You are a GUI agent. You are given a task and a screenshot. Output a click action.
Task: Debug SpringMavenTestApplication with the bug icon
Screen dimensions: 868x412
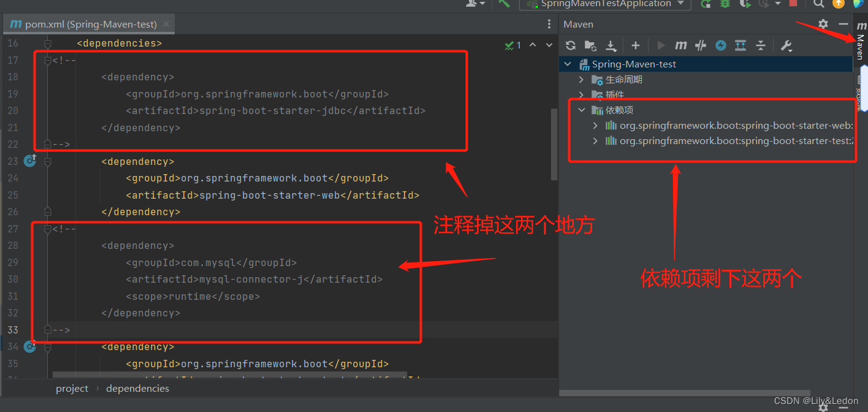click(725, 4)
